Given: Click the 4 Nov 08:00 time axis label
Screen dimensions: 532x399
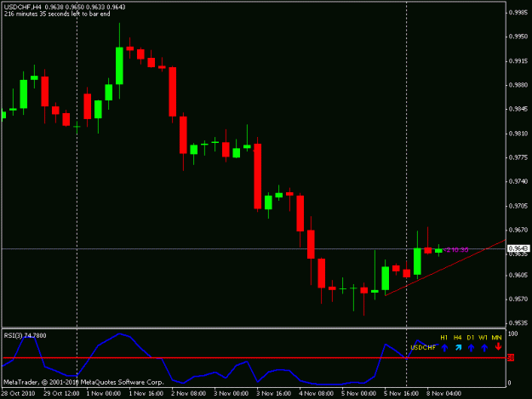Looking at the screenshot, I should pyautogui.click(x=316, y=393).
